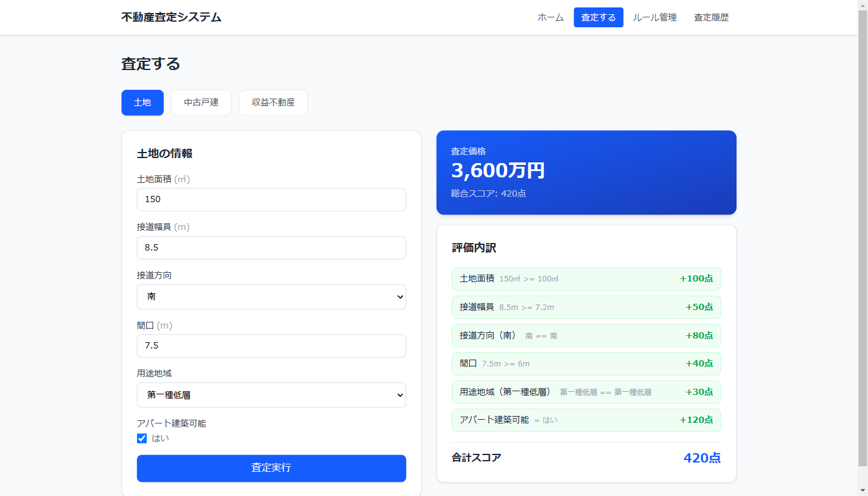
Task: Open the 接道方向 dropdown
Action: coord(272,296)
